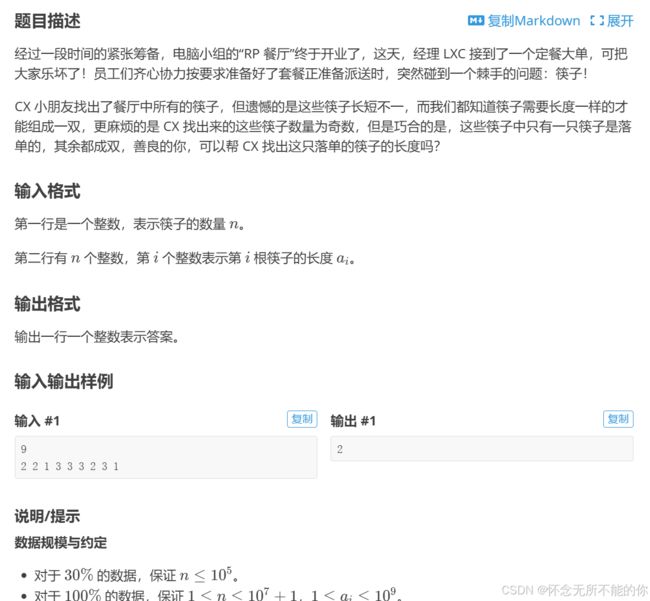Click the 对于 30% 的数据 bullet

click(136, 575)
